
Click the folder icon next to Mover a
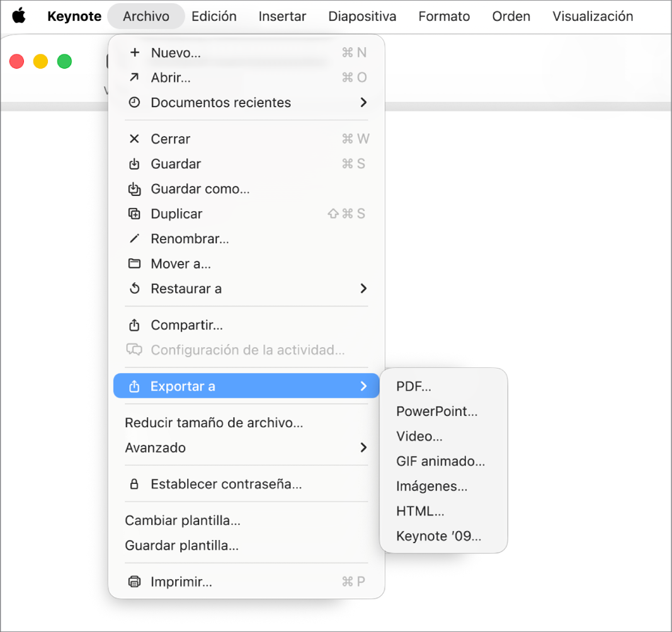point(135,263)
